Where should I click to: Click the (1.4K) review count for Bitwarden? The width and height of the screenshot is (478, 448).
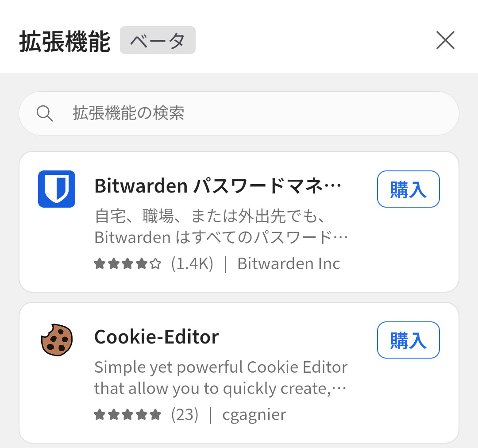193,263
